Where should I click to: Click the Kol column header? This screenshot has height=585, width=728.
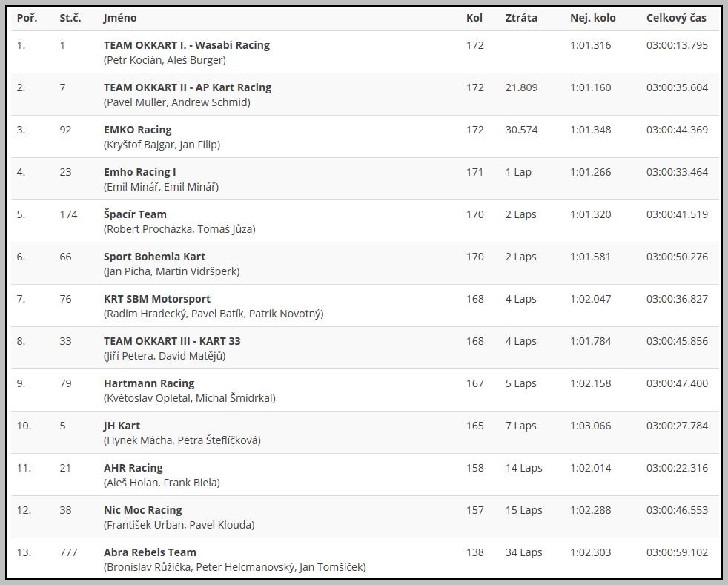[474, 18]
